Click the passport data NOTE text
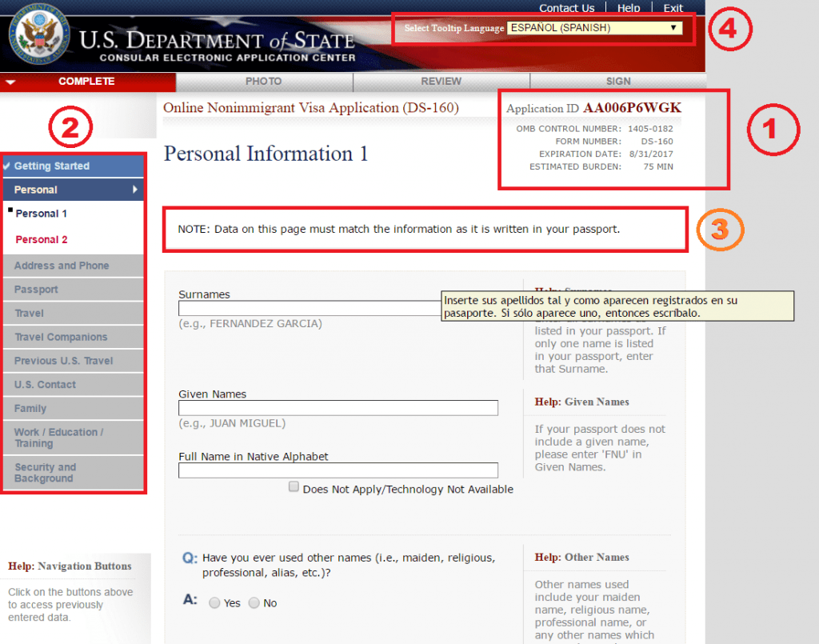This screenshot has height=644, width=819. 398,230
